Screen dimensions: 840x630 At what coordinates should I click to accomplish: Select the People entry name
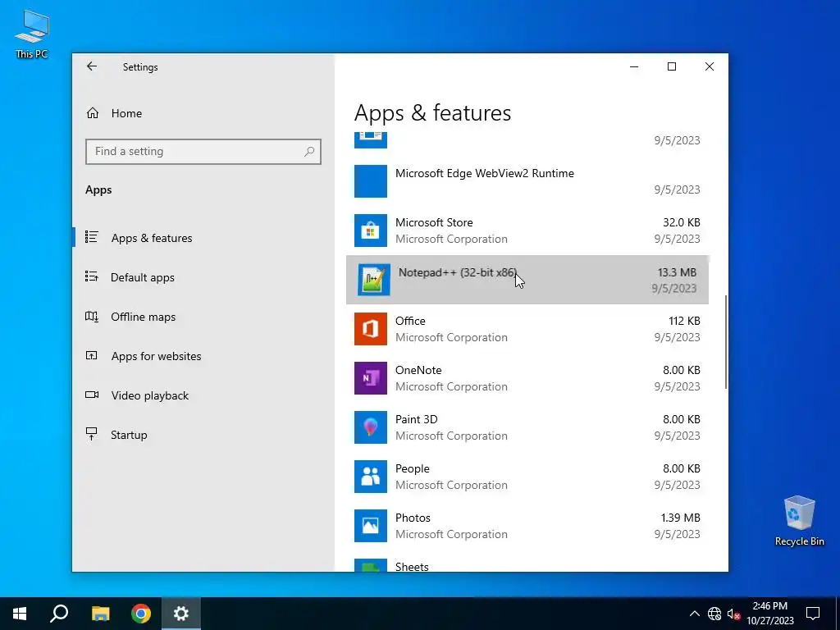pyautogui.click(x=413, y=468)
